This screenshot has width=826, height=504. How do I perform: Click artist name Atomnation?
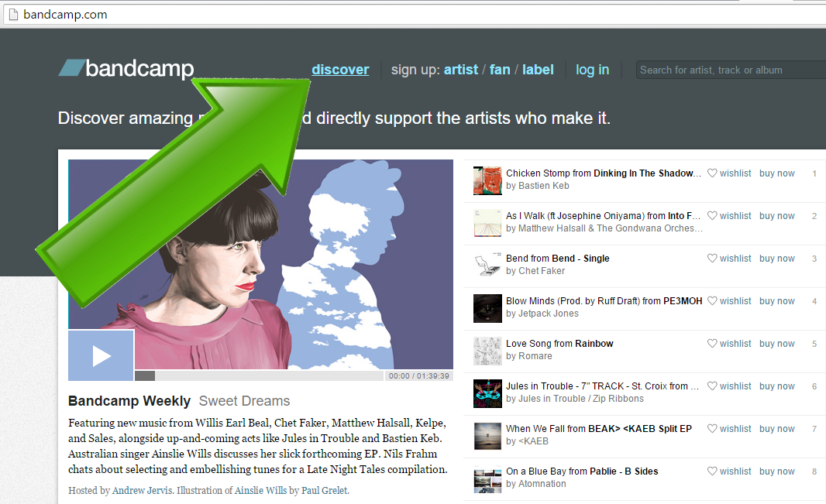click(542, 484)
